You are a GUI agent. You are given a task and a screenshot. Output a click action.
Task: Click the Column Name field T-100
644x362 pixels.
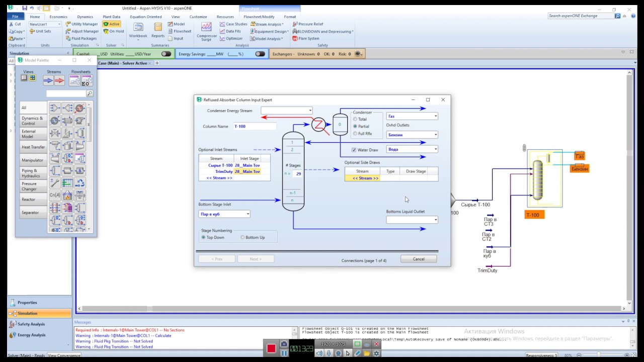pos(255,126)
